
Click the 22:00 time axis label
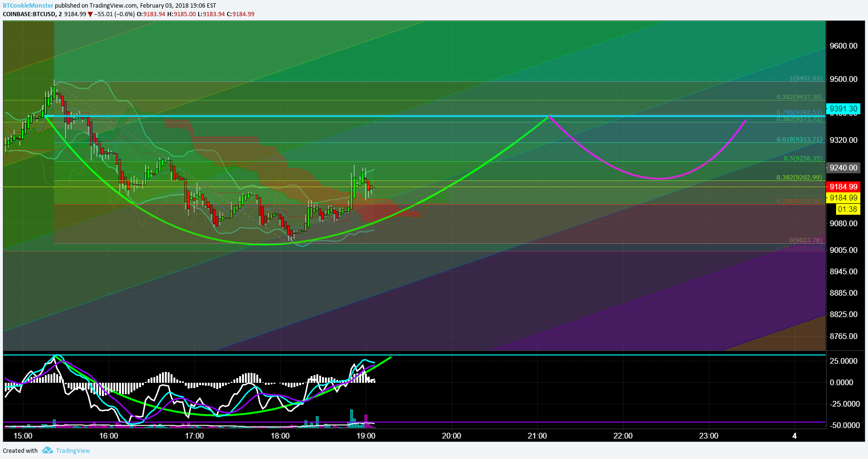623,436
